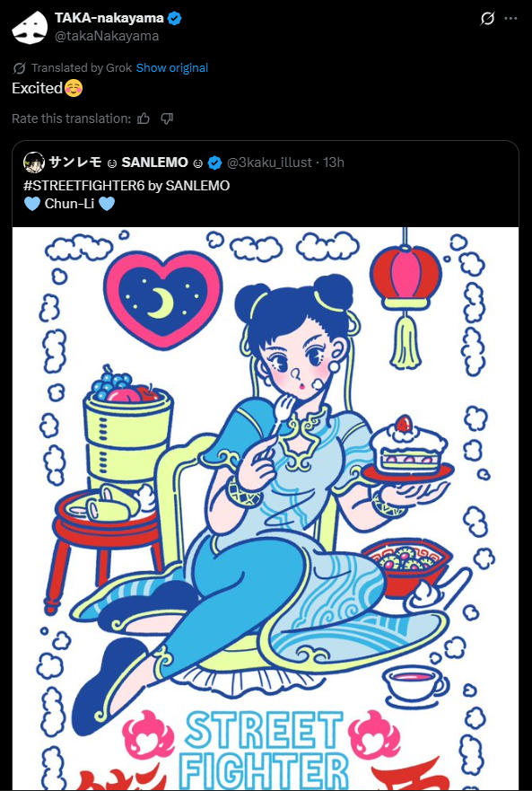Click the Grok translation icon beside 'Translated by'

pos(19,68)
